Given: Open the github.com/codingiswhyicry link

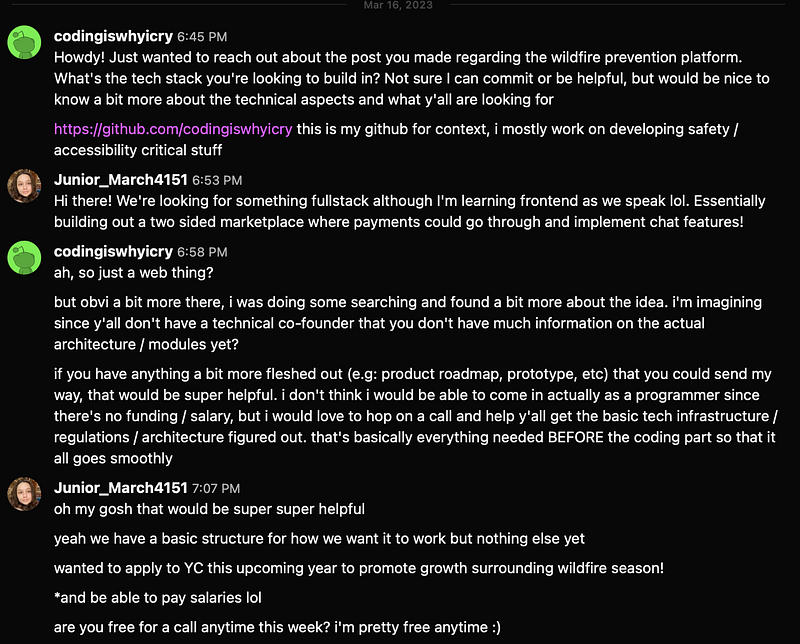Looking at the screenshot, I should coord(173,129).
